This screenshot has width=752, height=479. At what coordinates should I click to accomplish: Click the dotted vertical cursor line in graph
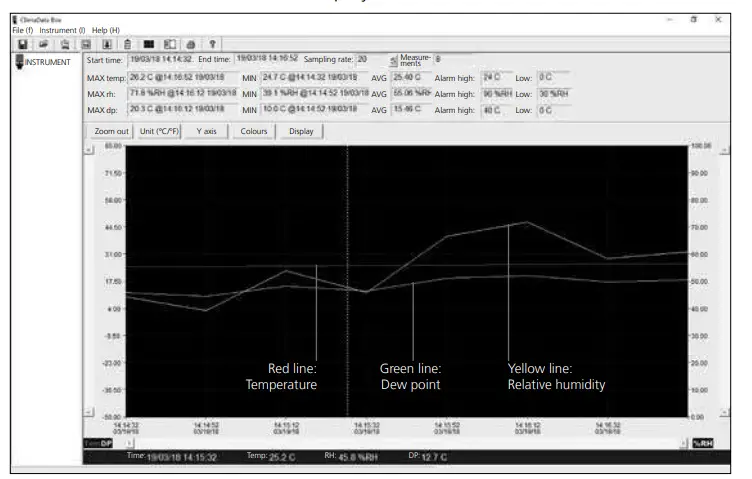pos(348,281)
